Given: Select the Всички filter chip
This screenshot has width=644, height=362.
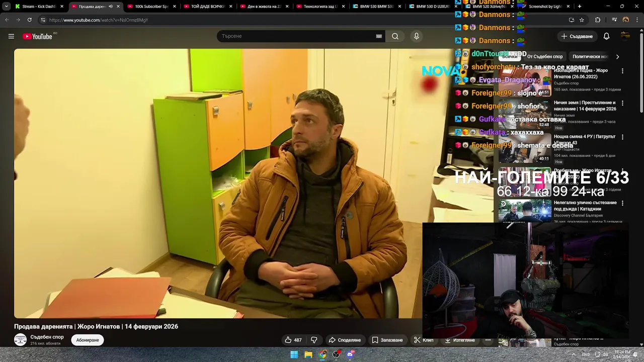Looking at the screenshot, I should 510,57.
